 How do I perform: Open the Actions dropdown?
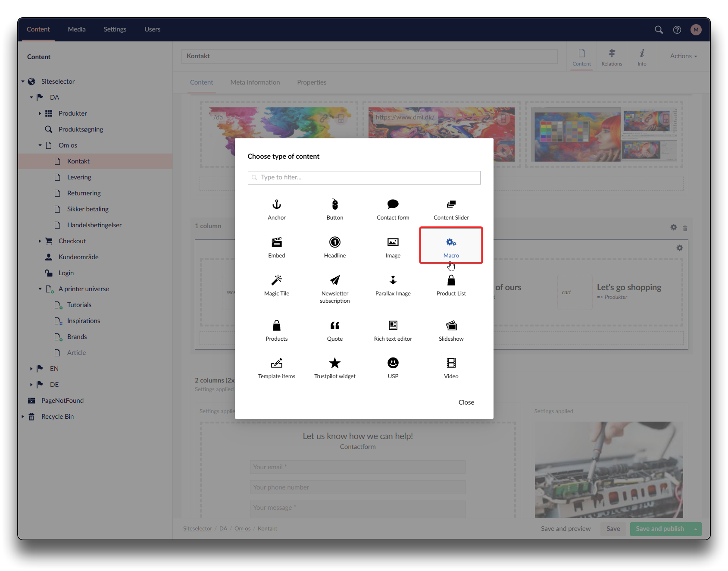coord(683,56)
